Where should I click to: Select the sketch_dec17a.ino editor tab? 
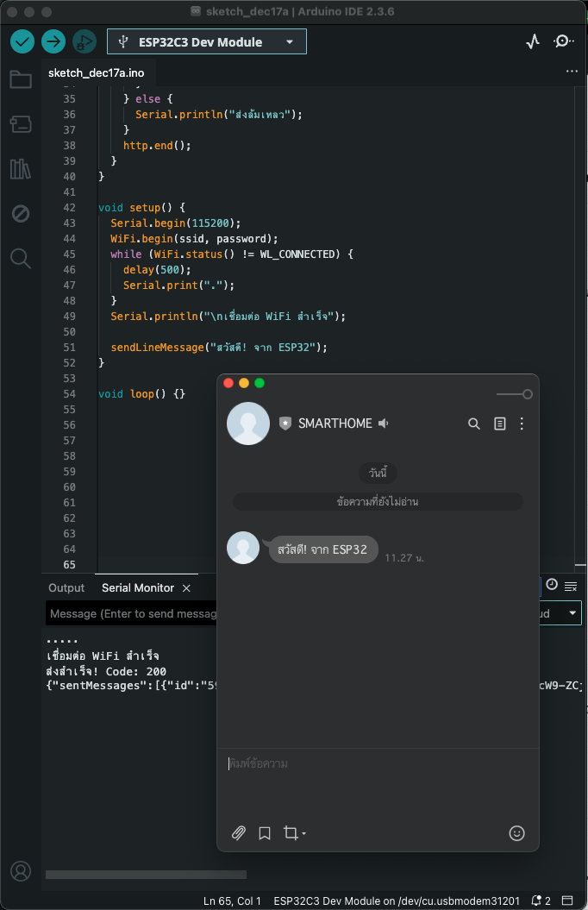click(x=96, y=72)
